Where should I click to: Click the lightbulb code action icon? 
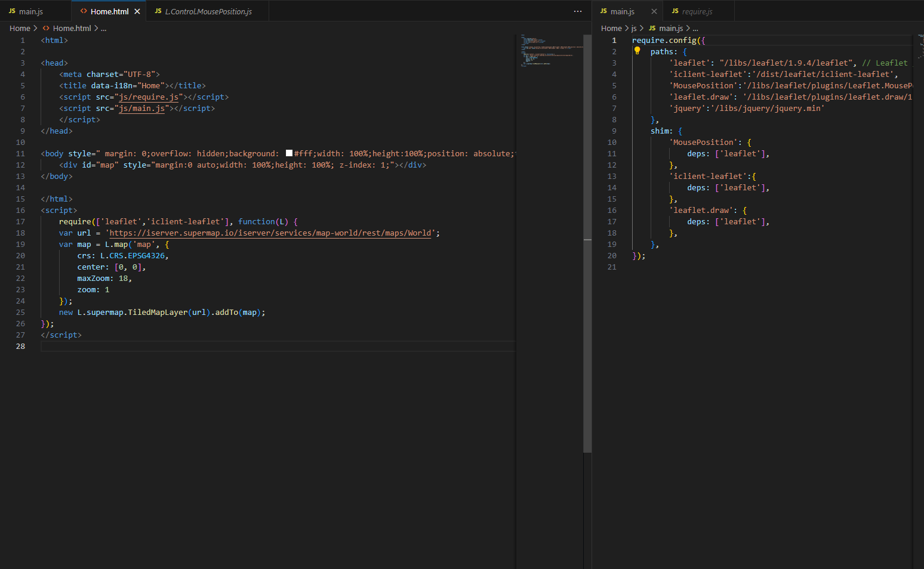point(637,51)
